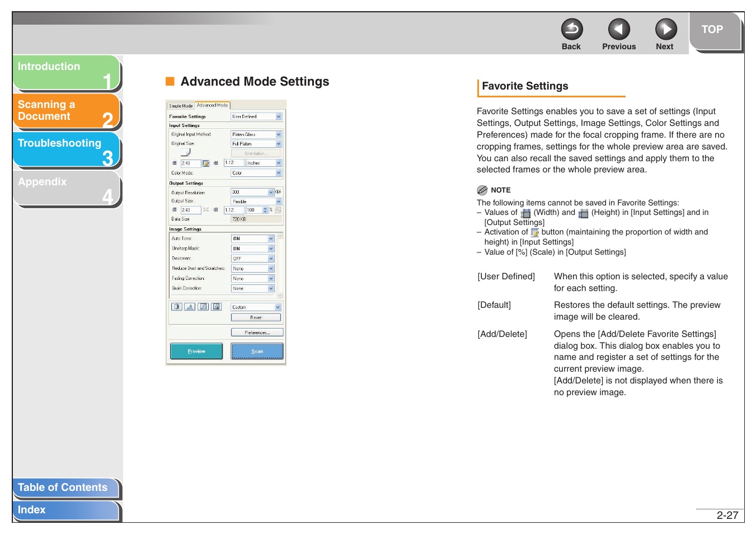Open the Appendix chapter tab
Viewport: 756px width, 534px height.
click(66, 188)
